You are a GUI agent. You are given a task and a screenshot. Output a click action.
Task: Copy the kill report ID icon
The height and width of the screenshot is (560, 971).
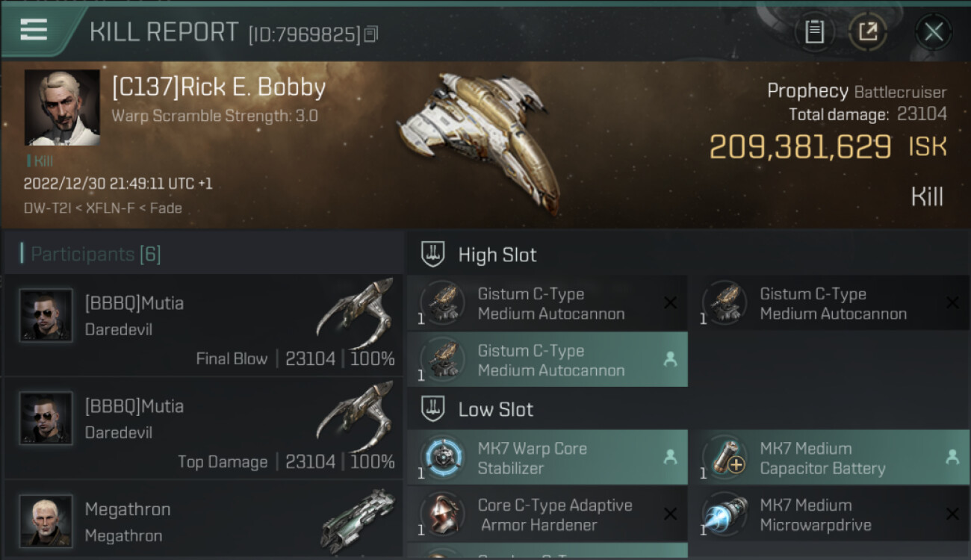371,34
